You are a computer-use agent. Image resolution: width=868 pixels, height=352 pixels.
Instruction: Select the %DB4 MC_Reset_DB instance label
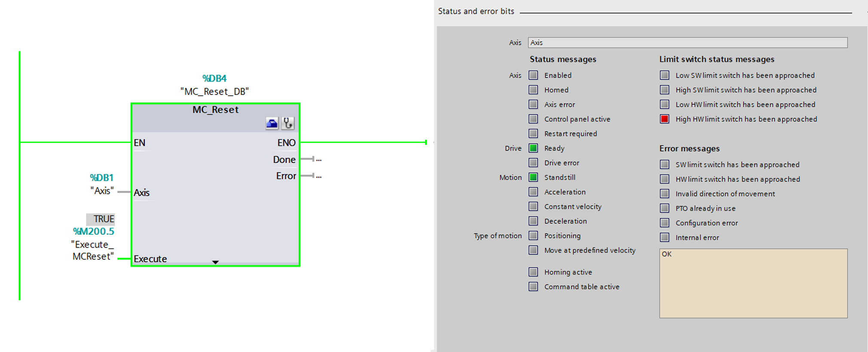click(214, 85)
